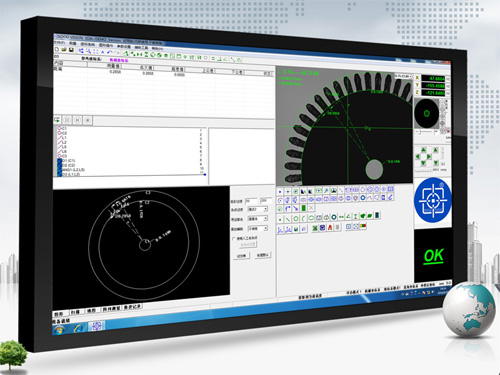Screen dimensions: 500x375
Task: Select DIS1 (C1) item in feature list
Action: coord(69,161)
